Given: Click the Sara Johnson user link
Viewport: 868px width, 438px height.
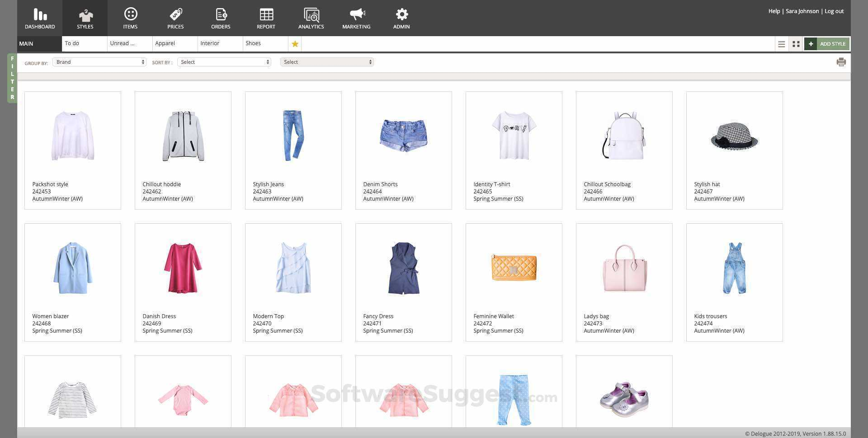Looking at the screenshot, I should [802, 11].
